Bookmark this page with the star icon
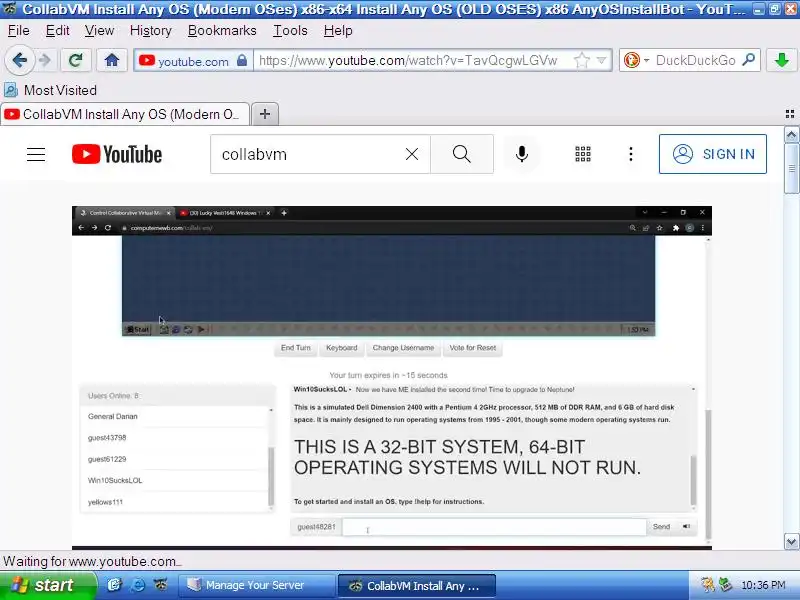Image resolution: width=800 pixels, height=600 pixels. click(x=581, y=61)
